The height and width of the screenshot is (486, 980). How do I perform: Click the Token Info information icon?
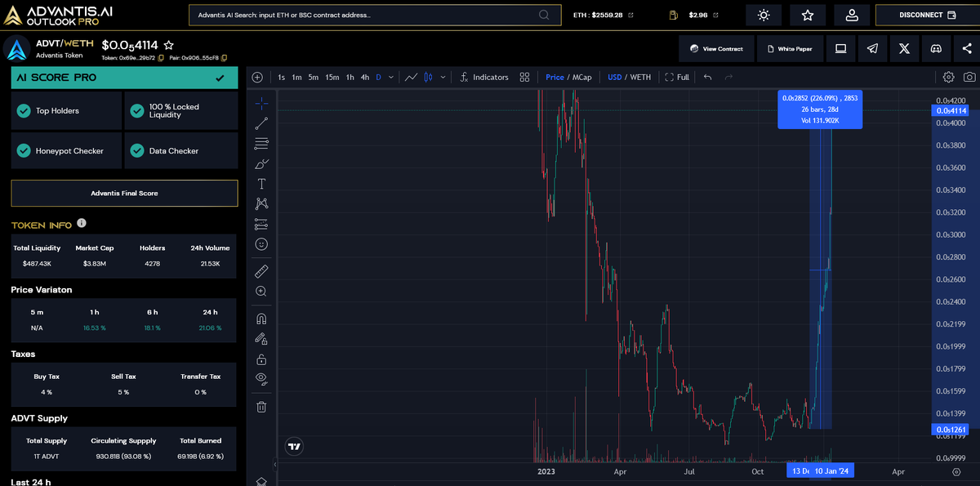82,223
